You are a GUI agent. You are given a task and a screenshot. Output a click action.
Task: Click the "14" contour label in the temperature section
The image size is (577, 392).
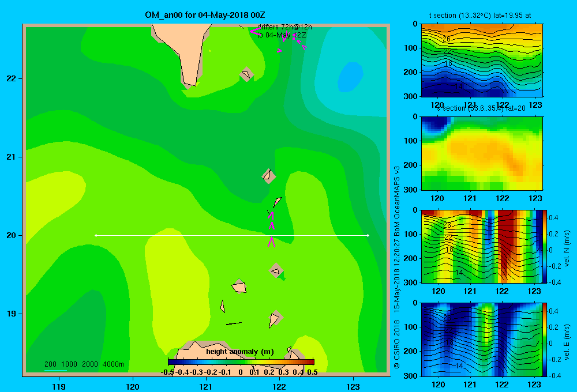458,86
